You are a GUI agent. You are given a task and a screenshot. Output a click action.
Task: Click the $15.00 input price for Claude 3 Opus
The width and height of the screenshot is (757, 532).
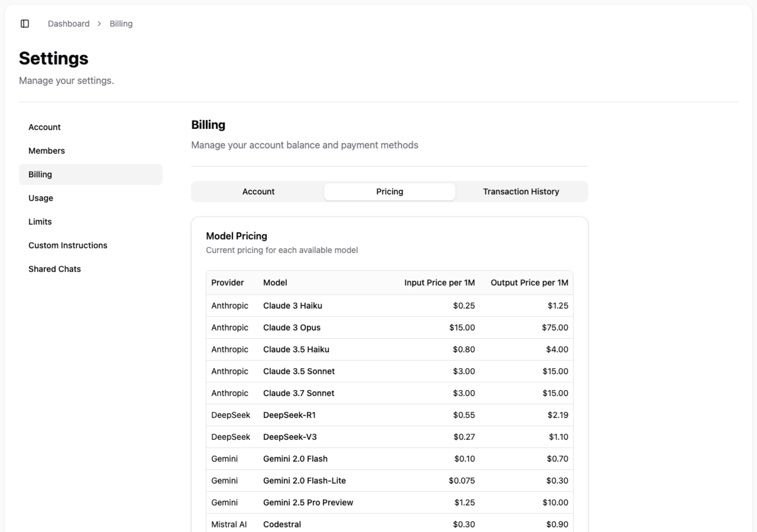click(462, 328)
